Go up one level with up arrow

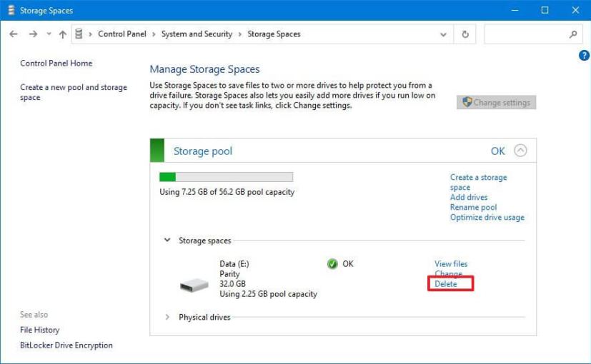pyautogui.click(x=63, y=34)
